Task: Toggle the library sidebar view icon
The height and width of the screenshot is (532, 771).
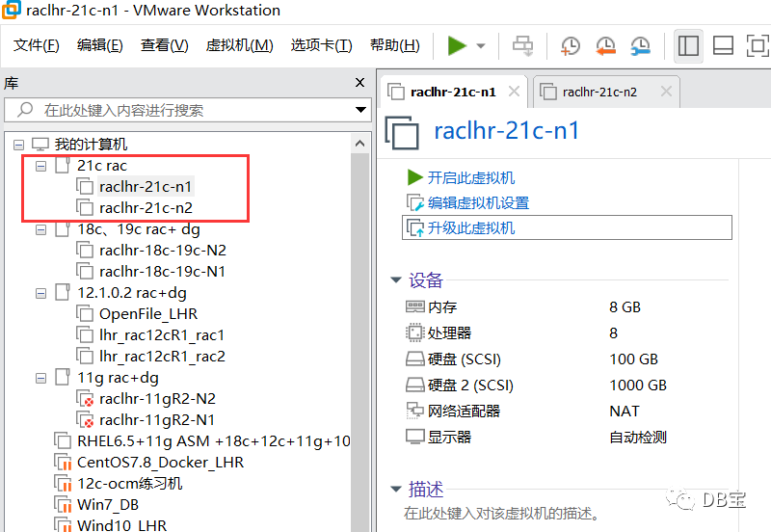Action: tap(688, 45)
